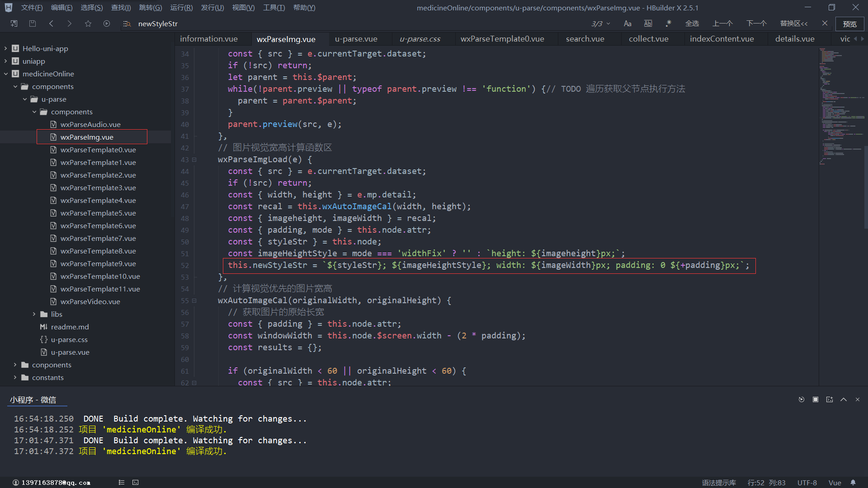This screenshot has height=488, width=868.
Task: Click the stop run icon in console
Action: (815, 399)
